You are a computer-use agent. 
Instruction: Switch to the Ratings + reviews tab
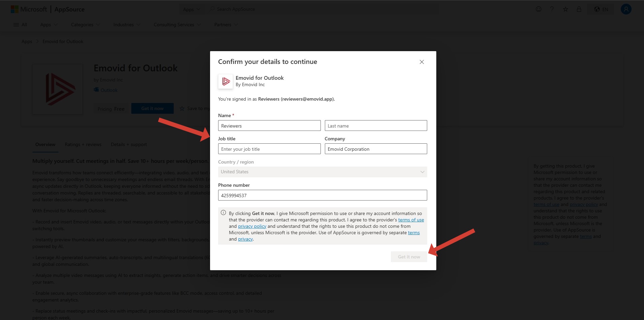click(83, 144)
